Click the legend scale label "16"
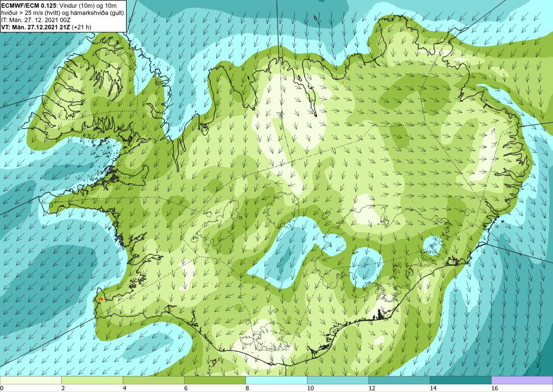Image resolution: width=553 pixels, height=392 pixels. 494,389
